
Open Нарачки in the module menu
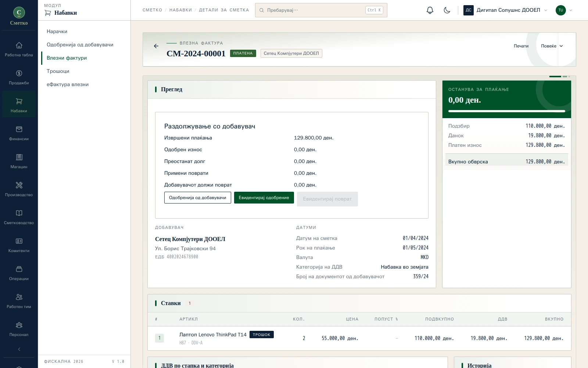[57, 31]
